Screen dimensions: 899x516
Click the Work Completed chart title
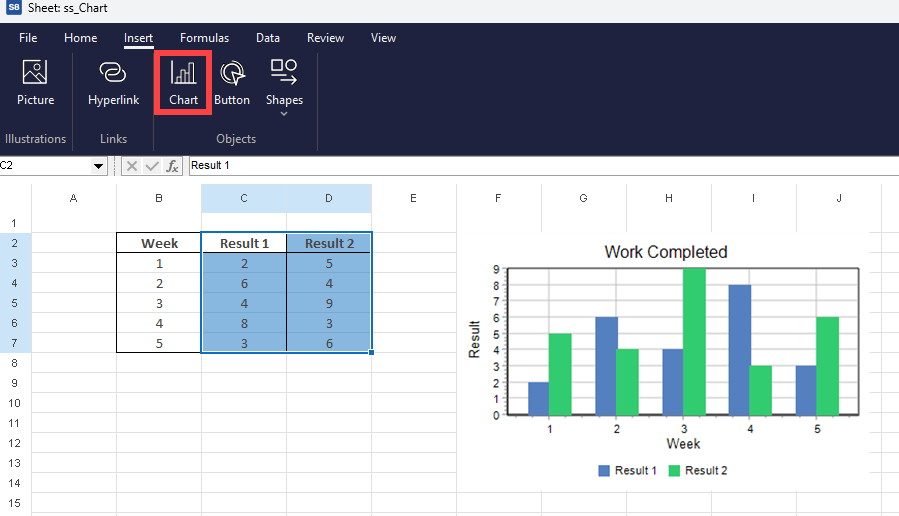pyautogui.click(x=666, y=252)
